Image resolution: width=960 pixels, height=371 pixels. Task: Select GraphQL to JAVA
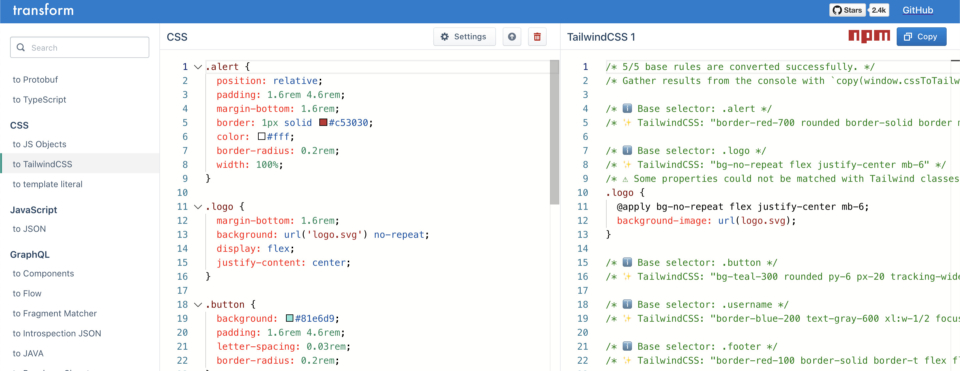pos(28,353)
